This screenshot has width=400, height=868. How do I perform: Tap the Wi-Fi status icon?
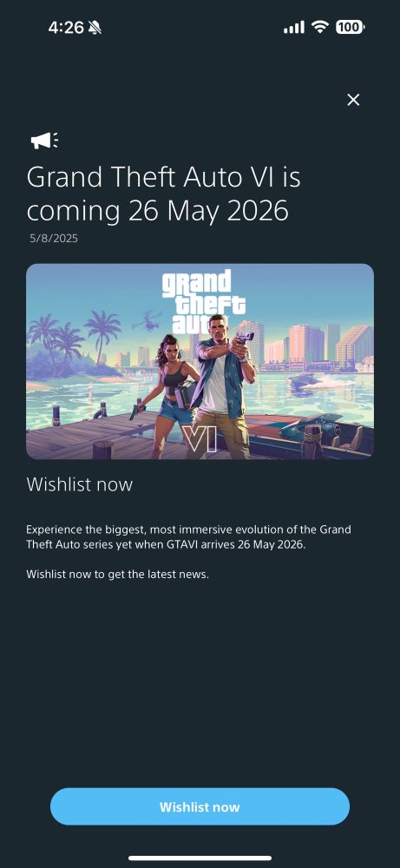[320, 27]
